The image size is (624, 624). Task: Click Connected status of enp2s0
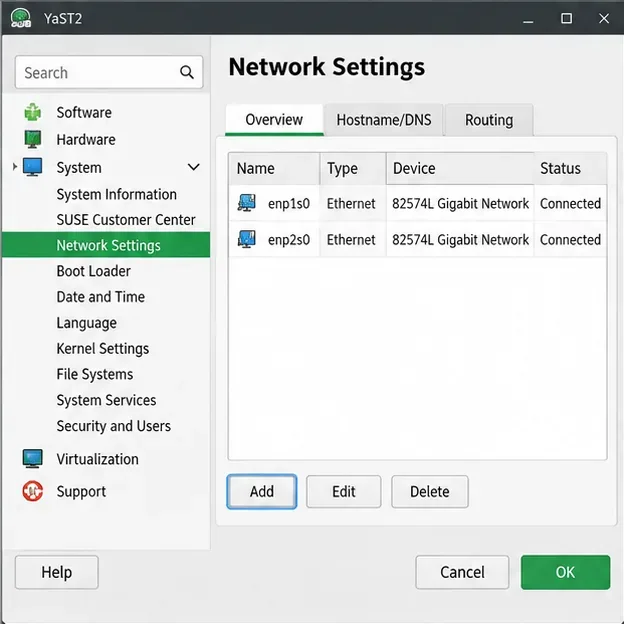click(570, 240)
